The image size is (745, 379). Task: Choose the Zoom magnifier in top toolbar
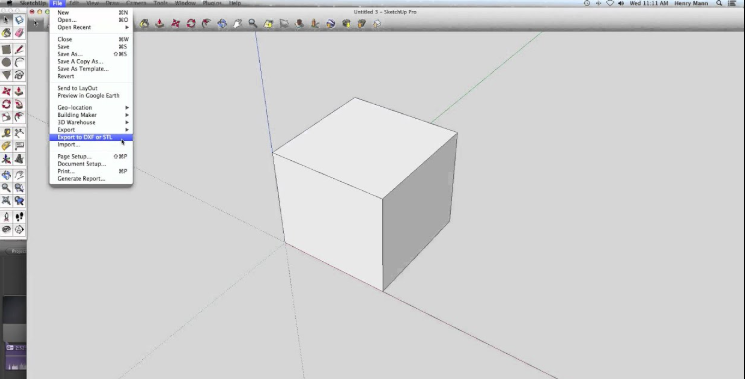pos(253,23)
